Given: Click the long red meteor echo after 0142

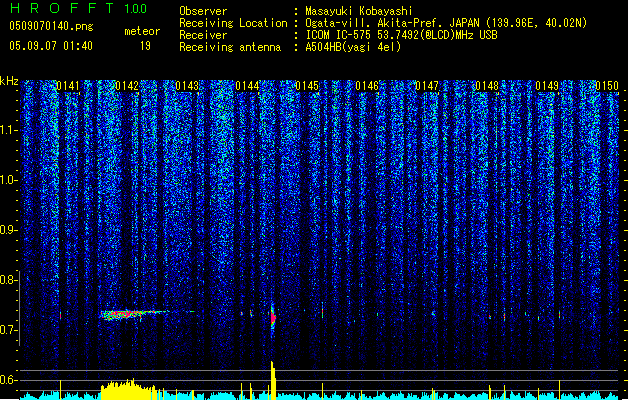Looking at the screenshot, I should pos(134,314).
